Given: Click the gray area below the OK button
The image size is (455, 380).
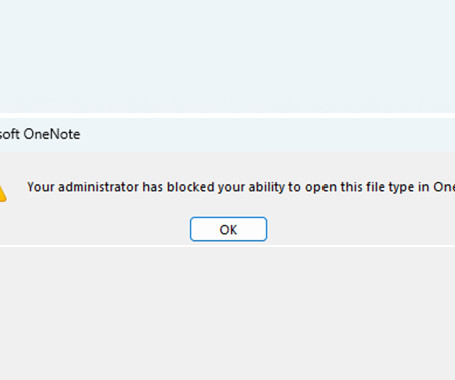Looking at the screenshot, I should [x=227, y=313].
